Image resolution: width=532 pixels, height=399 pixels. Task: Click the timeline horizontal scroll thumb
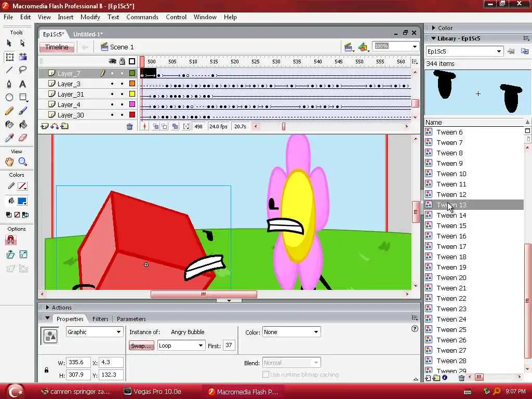click(284, 127)
